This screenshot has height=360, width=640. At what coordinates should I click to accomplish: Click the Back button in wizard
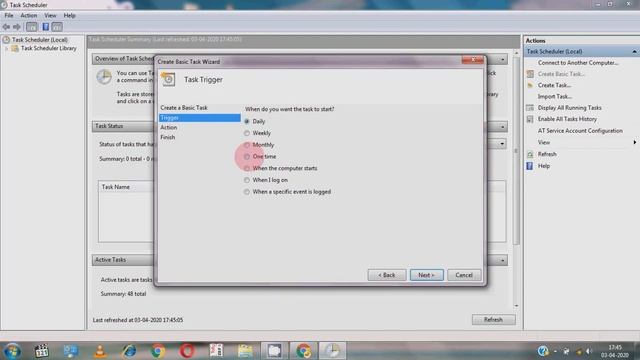tap(387, 275)
